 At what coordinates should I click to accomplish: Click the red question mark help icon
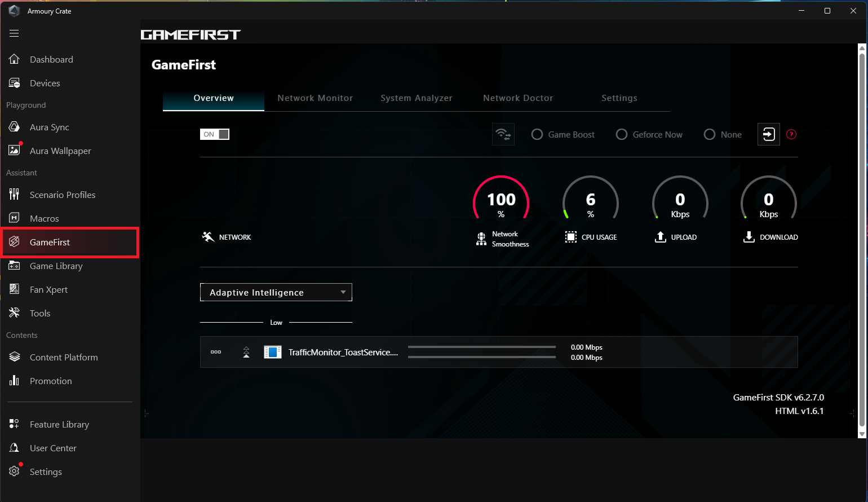click(x=791, y=134)
